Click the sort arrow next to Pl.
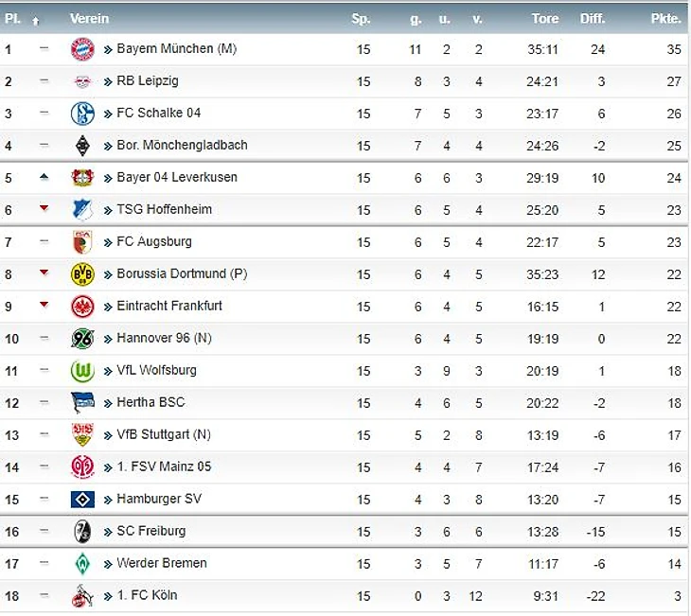 (x=36, y=19)
